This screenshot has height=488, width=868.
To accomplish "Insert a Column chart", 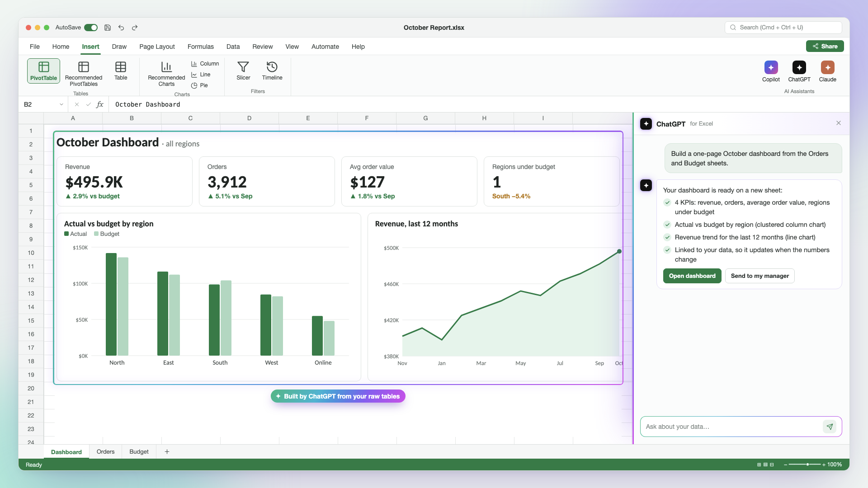I will click(205, 64).
